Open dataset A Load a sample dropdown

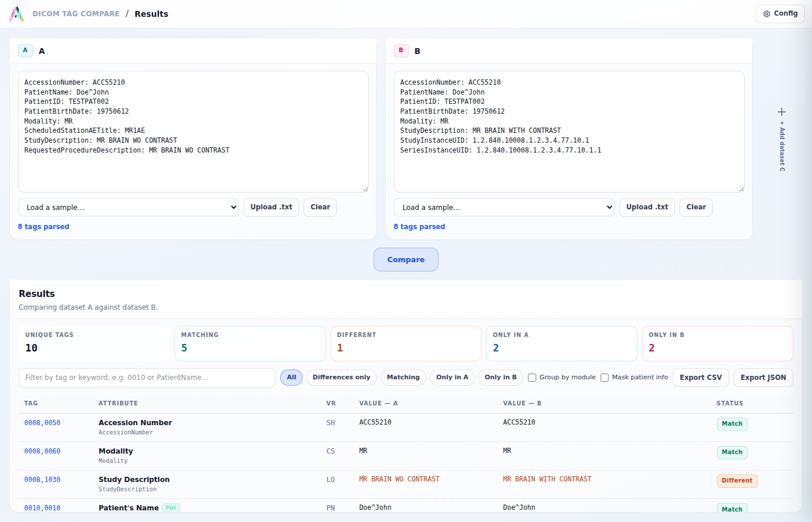(128, 208)
